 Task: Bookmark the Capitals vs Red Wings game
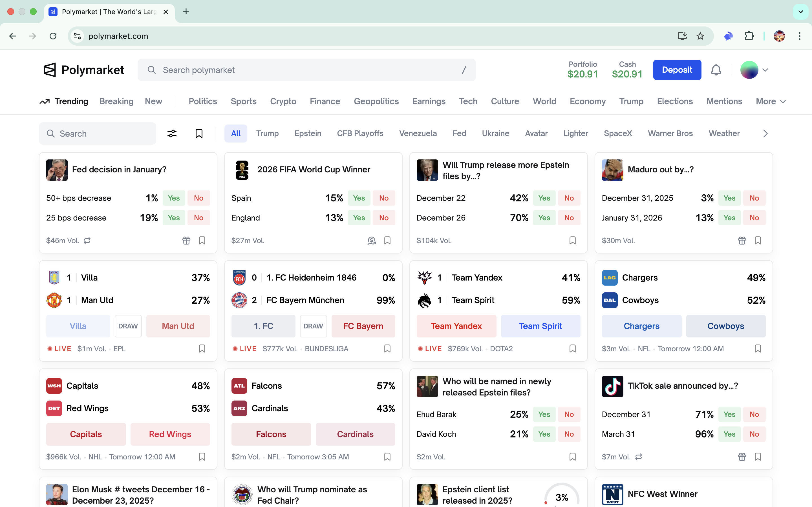tap(202, 456)
